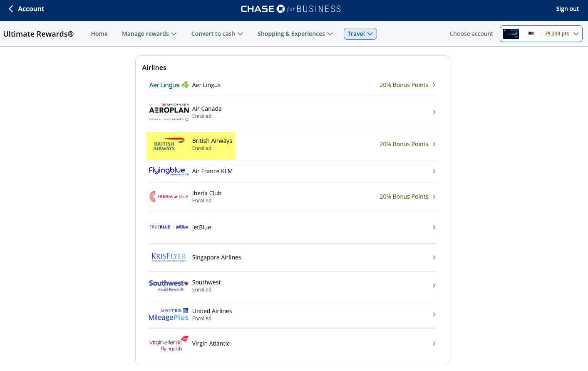Select the Singapore Airlines KrisFlyer logo
588x371 pixels.
(169, 257)
